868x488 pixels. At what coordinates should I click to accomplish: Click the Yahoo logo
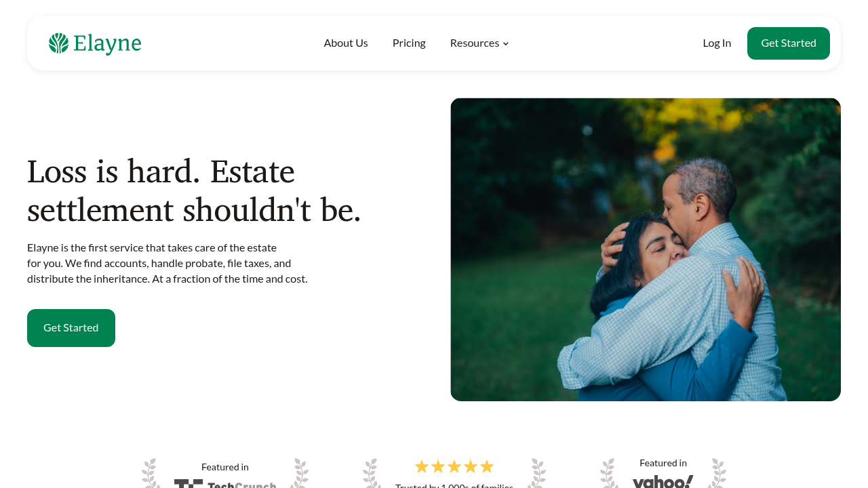663,481
